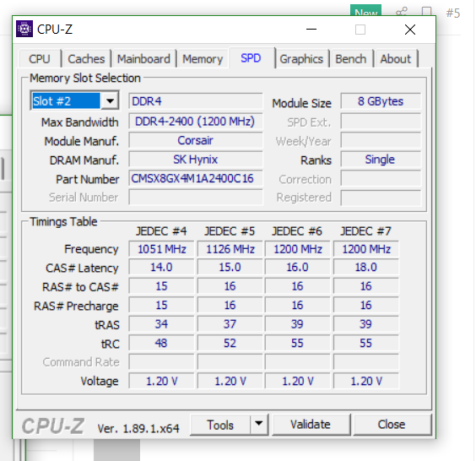Click the JEDEC #5 column header
Viewport: 476px width, 461px height.
230,231
